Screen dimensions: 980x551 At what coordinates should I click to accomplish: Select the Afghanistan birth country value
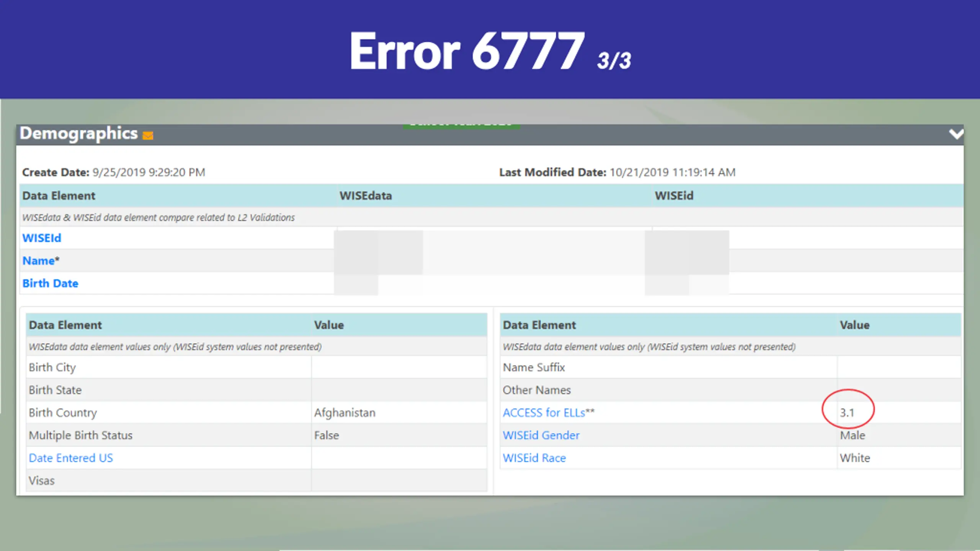pos(345,412)
